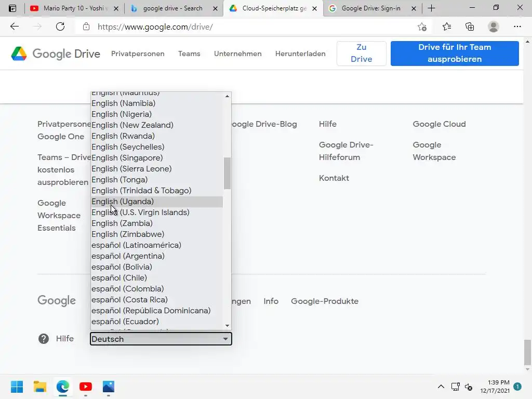The height and width of the screenshot is (399, 532).
Task: Open the Google Cloud footer link
Action: 439,124
